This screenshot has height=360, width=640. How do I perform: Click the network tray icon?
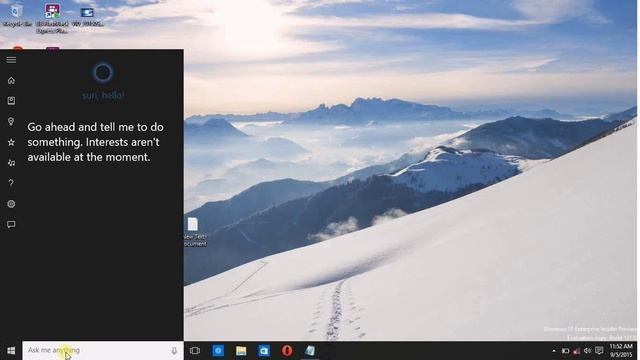[576, 351]
